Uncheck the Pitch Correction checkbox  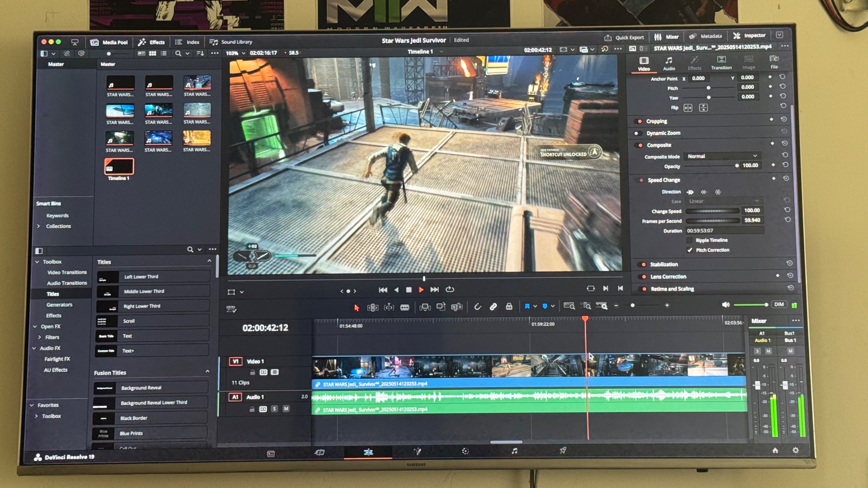[689, 250]
